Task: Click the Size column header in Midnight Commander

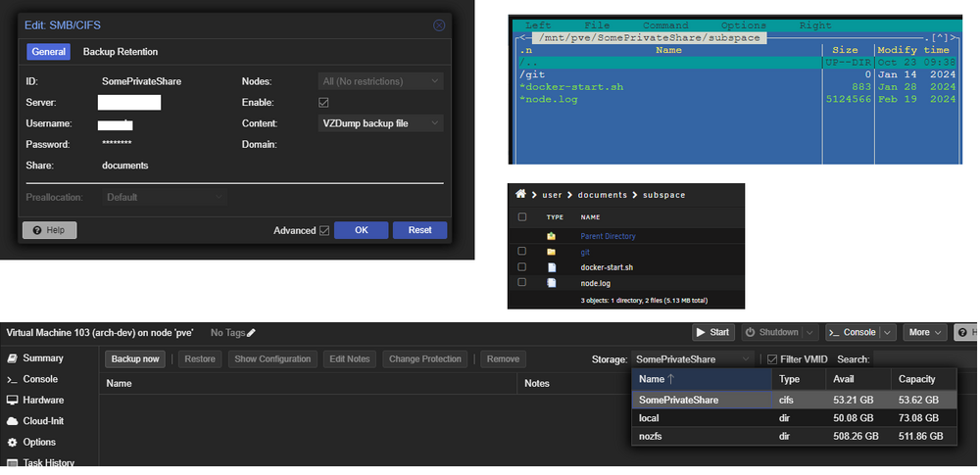Action: (845, 50)
